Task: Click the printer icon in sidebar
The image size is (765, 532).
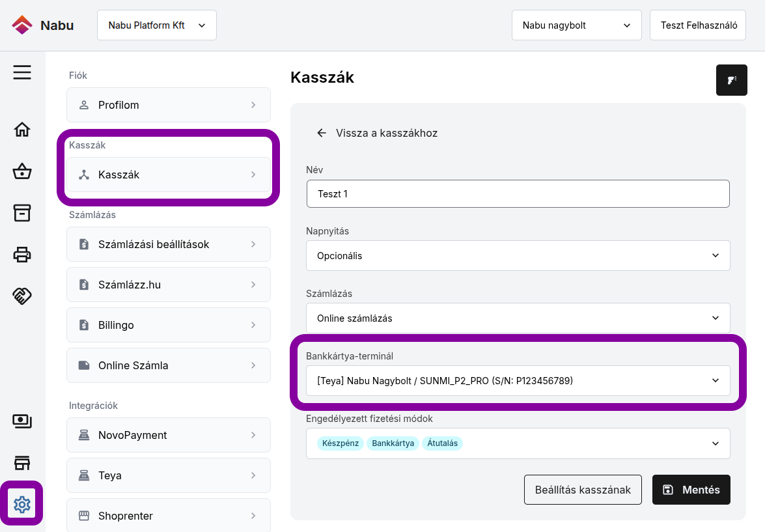Action: (22, 255)
